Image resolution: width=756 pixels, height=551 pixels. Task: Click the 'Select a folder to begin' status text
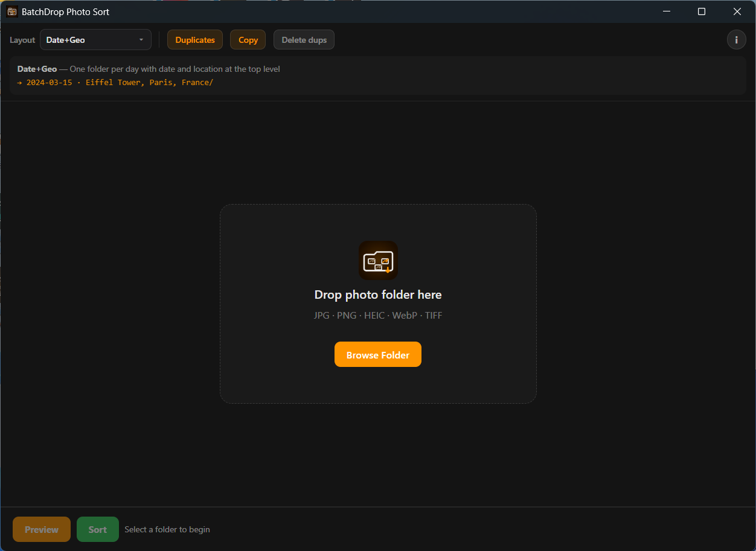click(x=167, y=529)
